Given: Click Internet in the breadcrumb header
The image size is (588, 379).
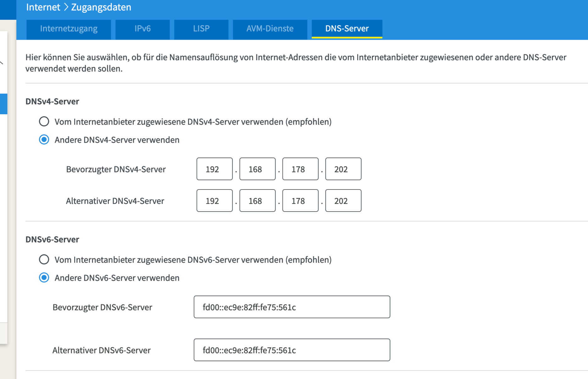Looking at the screenshot, I should [43, 7].
